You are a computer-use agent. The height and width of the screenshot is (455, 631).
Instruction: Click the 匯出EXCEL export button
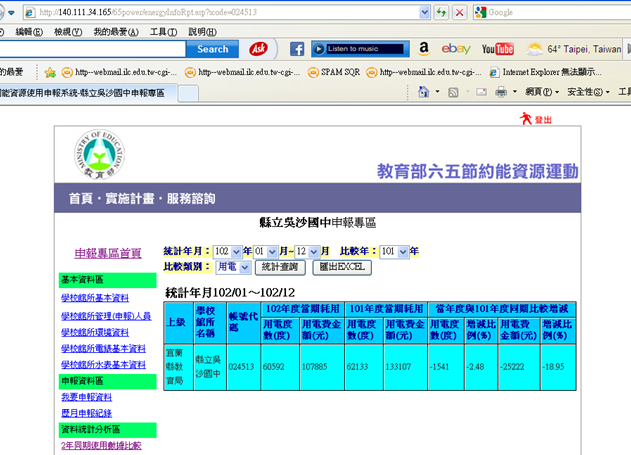(x=343, y=267)
